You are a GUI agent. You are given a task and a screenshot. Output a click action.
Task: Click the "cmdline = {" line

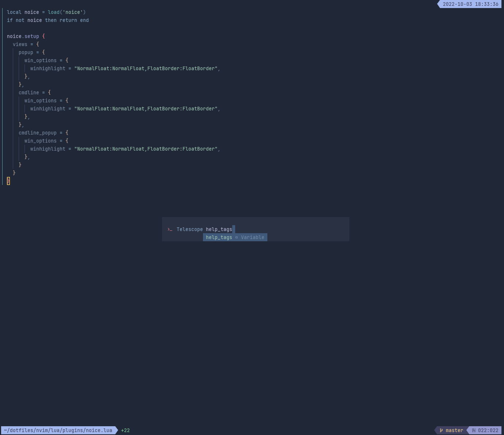coord(35,92)
